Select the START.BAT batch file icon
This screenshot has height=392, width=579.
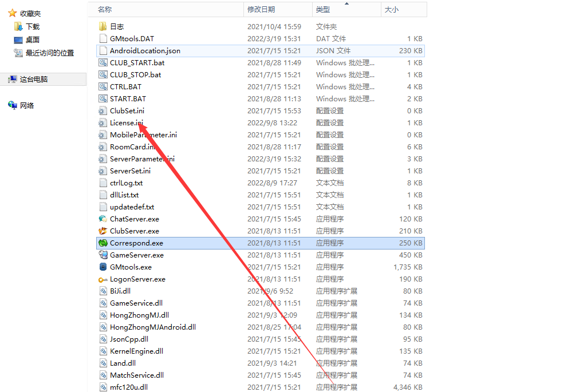[x=103, y=98]
